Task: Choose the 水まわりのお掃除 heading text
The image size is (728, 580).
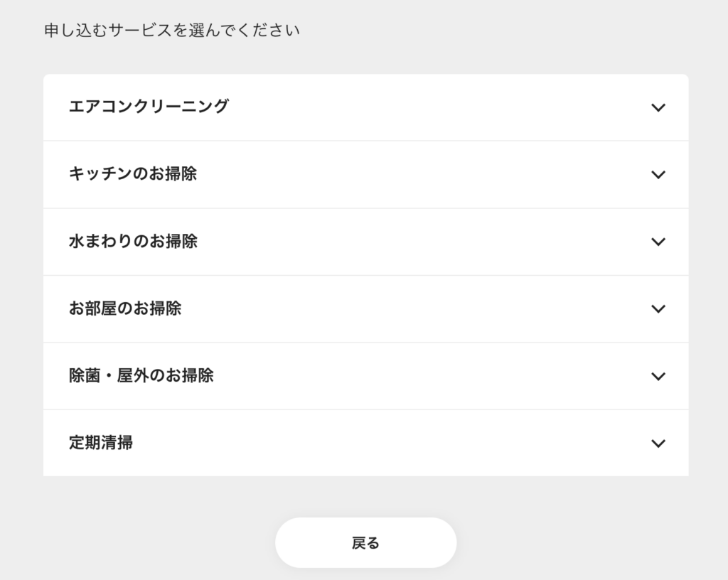Action: pyautogui.click(x=133, y=241)
